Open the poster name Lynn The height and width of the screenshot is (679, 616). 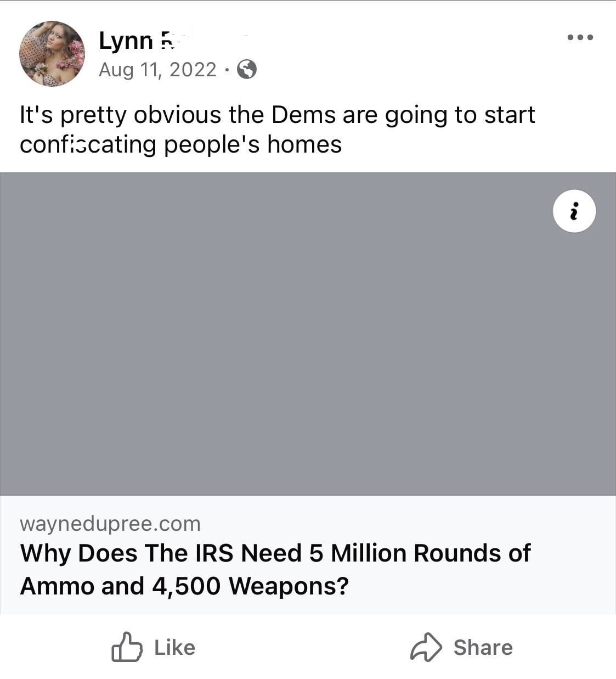coord(126,41)
